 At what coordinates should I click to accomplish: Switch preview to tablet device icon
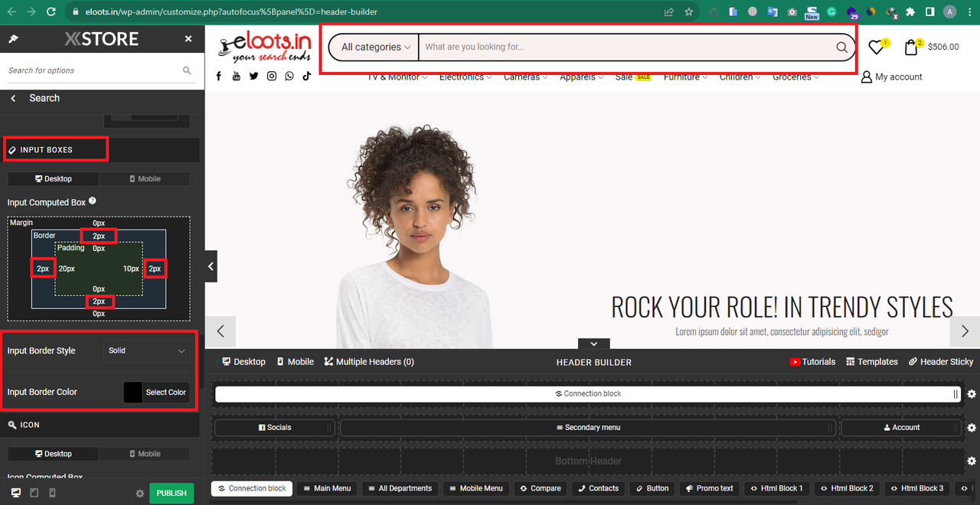coord(34,493)
